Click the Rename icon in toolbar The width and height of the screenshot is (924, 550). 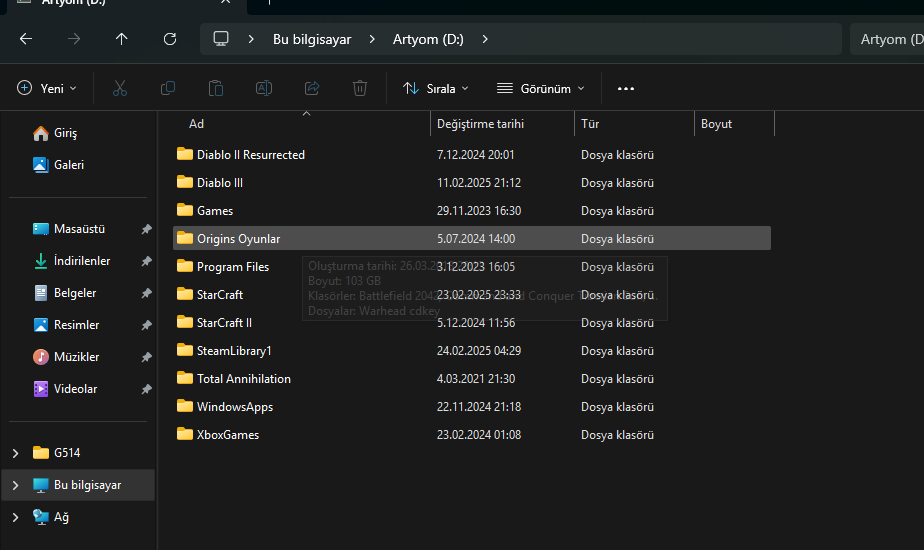pyautogui.click(x=264, y=88)
